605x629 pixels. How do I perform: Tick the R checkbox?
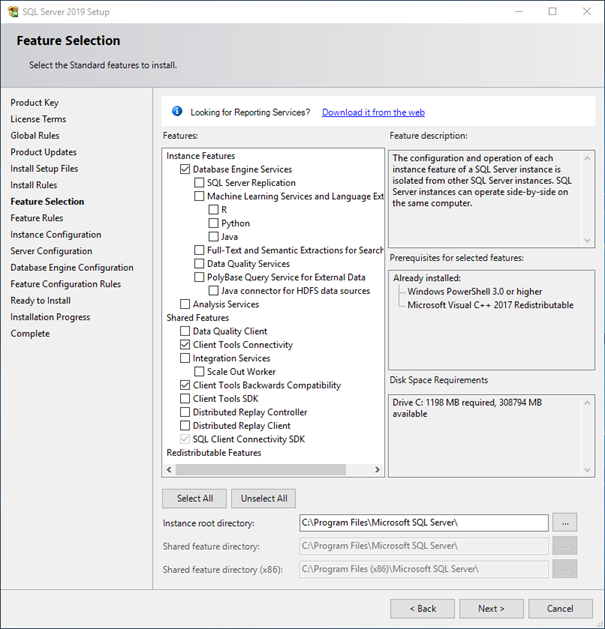coord(213,210)
